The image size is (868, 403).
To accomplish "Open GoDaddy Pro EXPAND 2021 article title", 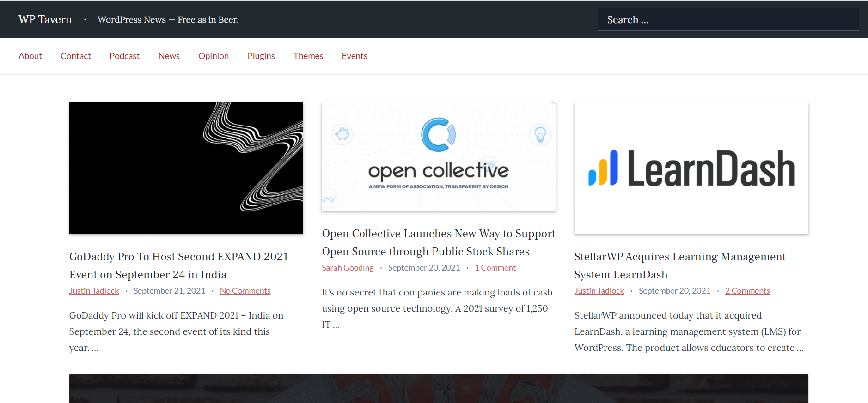I will (179, 265).
